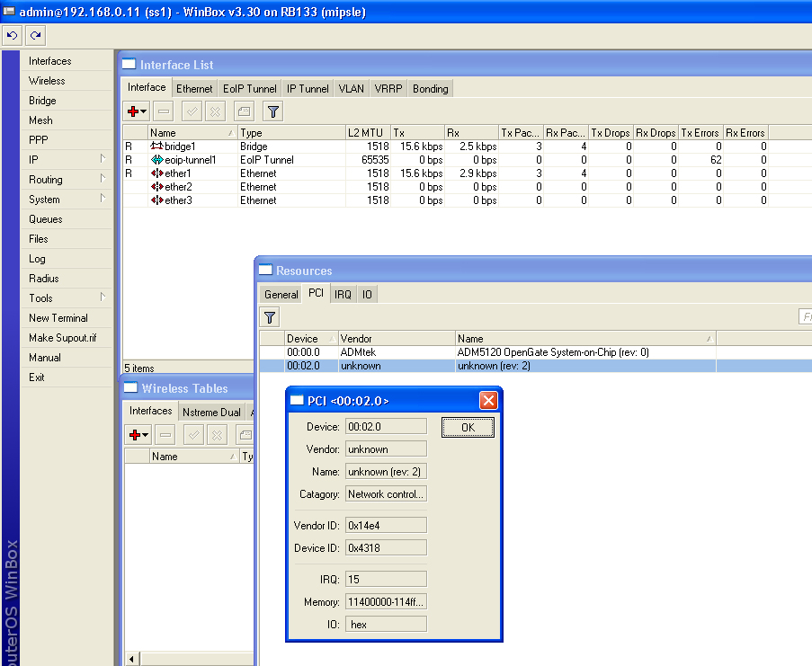This screenshot has height=666, width=812.
Task: Click the red plus in Wireless Tables
Action: click(138, 435)
